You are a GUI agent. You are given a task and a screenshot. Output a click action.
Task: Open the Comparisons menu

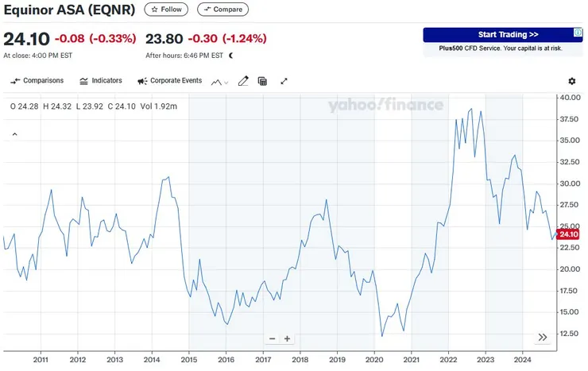pos(37,80)
